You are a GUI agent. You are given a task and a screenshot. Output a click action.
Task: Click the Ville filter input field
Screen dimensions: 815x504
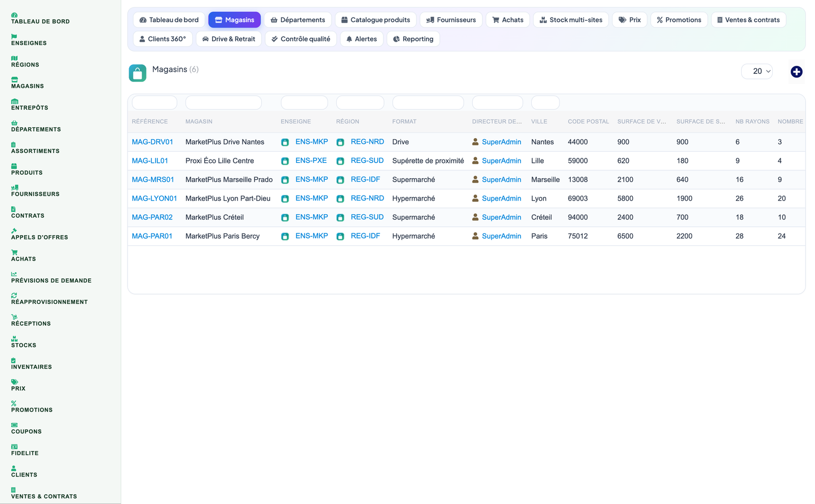click(545, 103)
